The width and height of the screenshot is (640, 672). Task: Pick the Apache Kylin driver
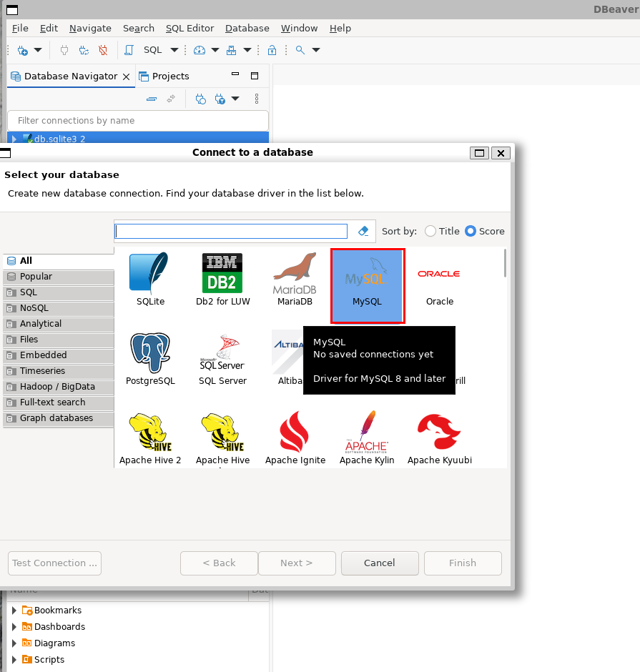tap(367, 438)
